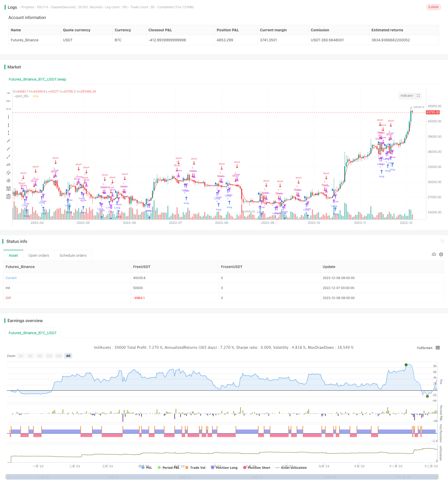Click the Closeout P&L value -412.99
The width and height of the screenshot is (448, 487).
(x=167, y=40)
